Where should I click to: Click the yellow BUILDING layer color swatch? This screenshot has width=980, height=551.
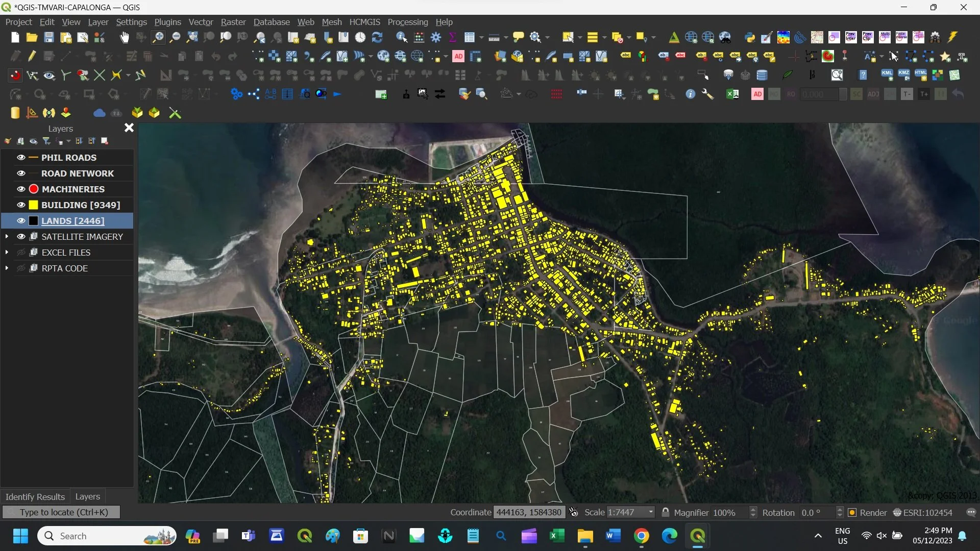click(x=34, y=205)
